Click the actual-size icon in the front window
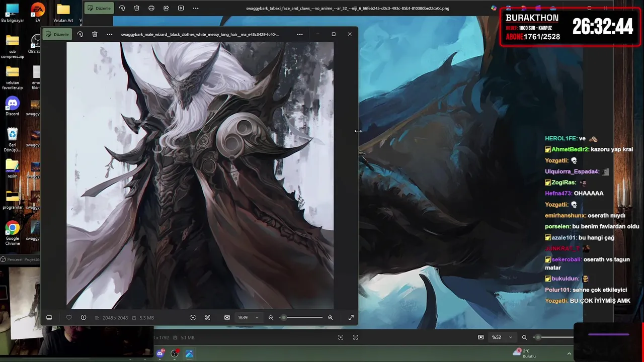Screen dimensions: 644x362 [208, 318]
